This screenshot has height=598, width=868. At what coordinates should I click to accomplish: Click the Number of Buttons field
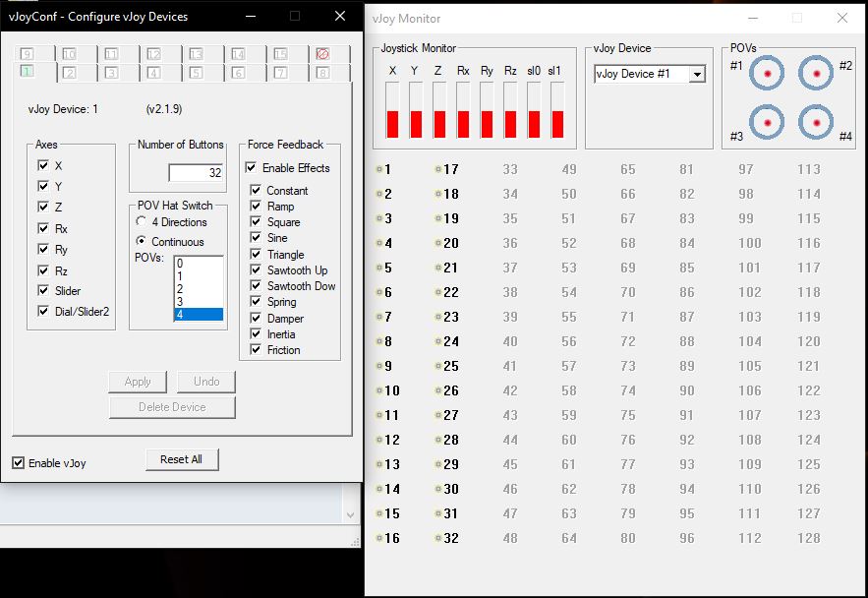(x=196, y=173)
